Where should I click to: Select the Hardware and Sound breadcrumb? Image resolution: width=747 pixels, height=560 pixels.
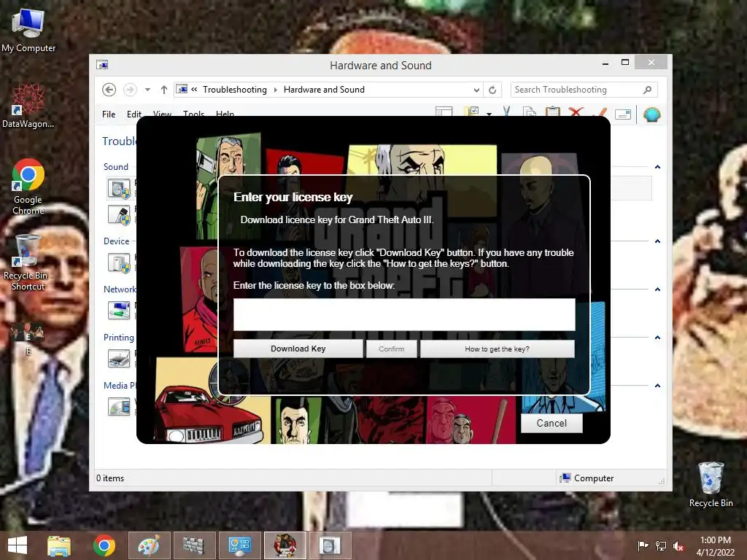coord(324,90)
